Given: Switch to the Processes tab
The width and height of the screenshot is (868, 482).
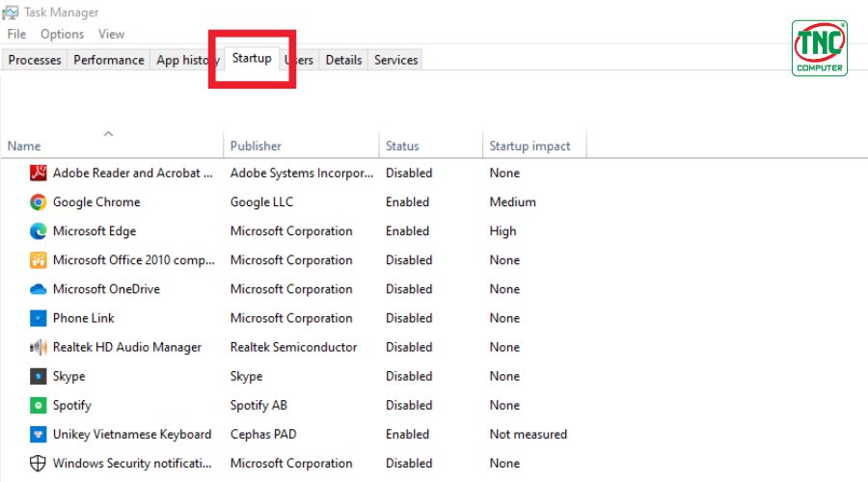Looking at the screenshot, I should tap(35, 60).
